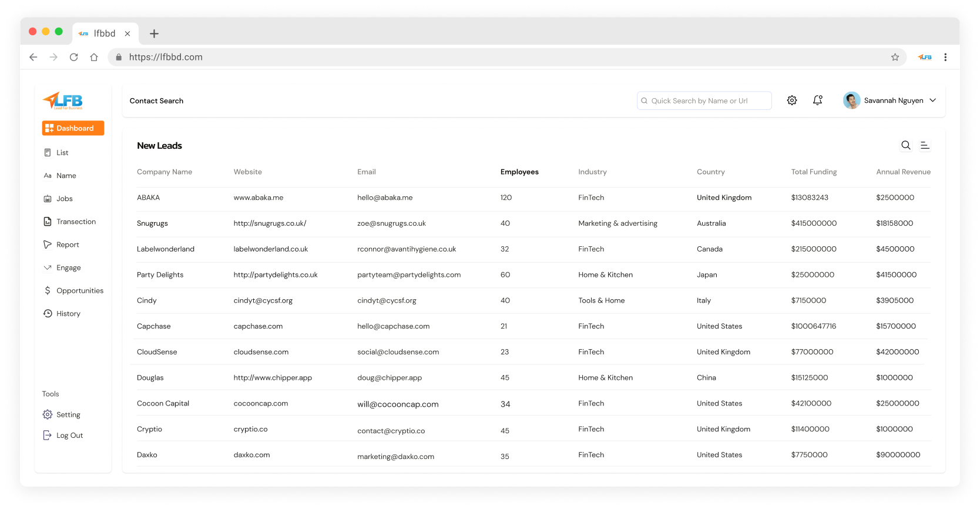The width and height of the screenshot is (980, 509).
Task: Click Savannah Nguyen avatar
Action: point(851,101)
